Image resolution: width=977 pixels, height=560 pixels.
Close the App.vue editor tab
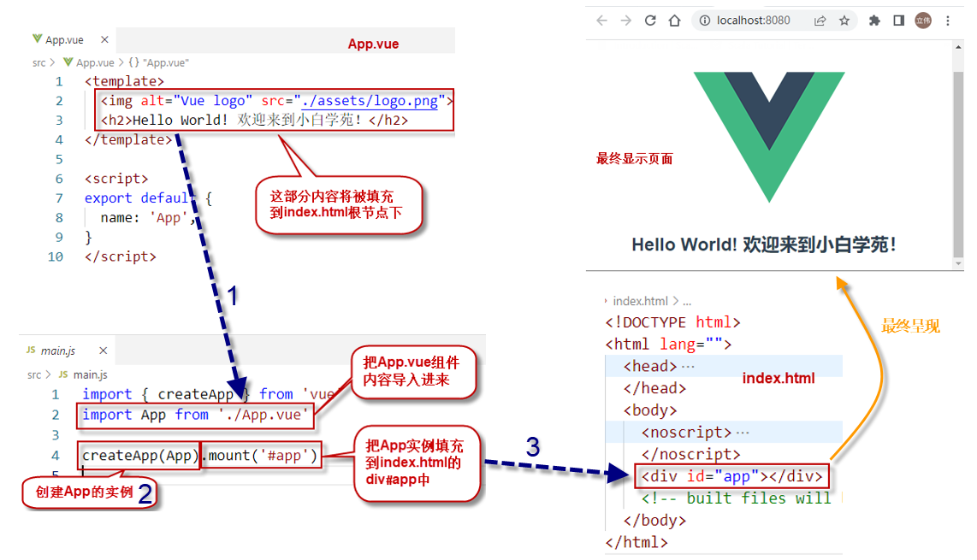(x=104, y=39)
